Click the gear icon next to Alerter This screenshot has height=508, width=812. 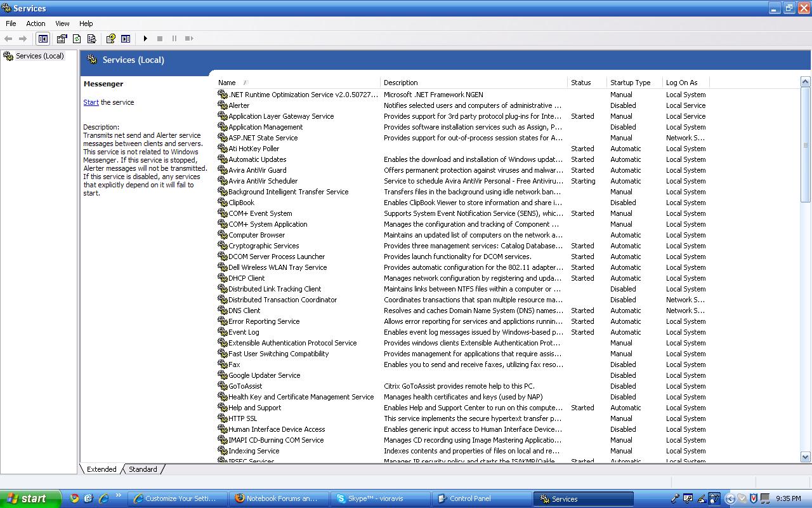pyautogui.click(x=223, y=105)
